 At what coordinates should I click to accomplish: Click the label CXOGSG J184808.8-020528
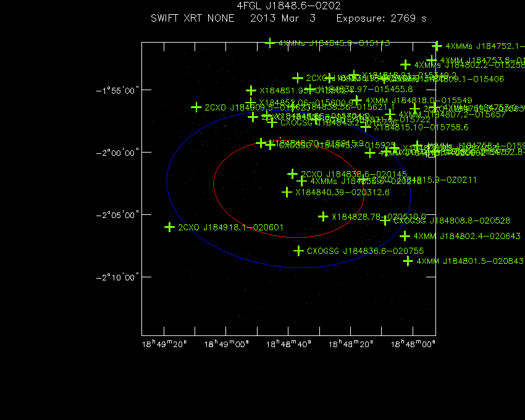click(451, 220)
